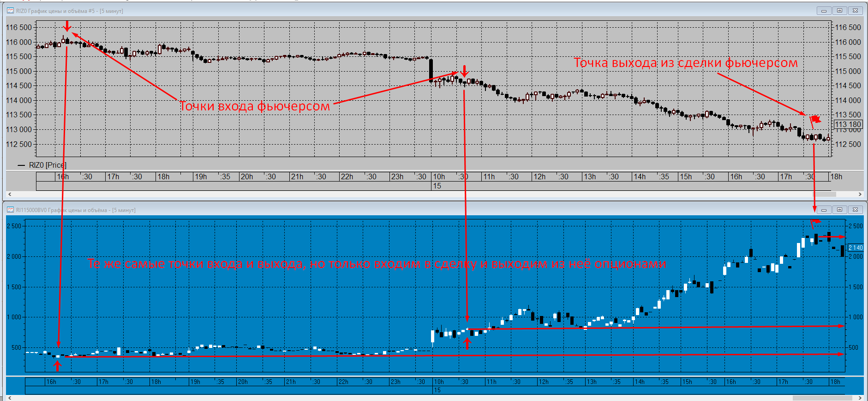The width and height of the screenshot is (868, 401).
Task: Close the RIZ0 chart window
Action: point(855,11)
